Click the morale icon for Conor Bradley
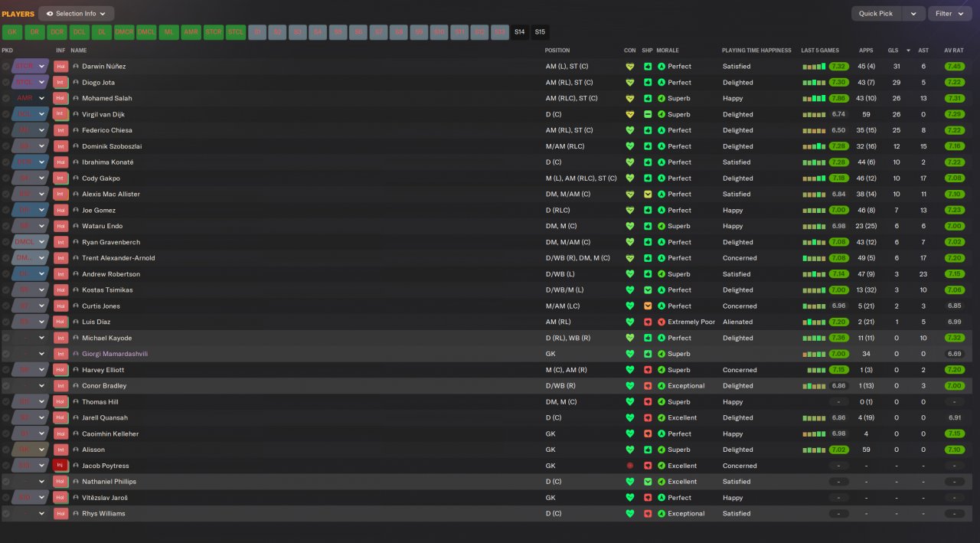The height and width of the screenshot is (543, 980). point(661,386)
